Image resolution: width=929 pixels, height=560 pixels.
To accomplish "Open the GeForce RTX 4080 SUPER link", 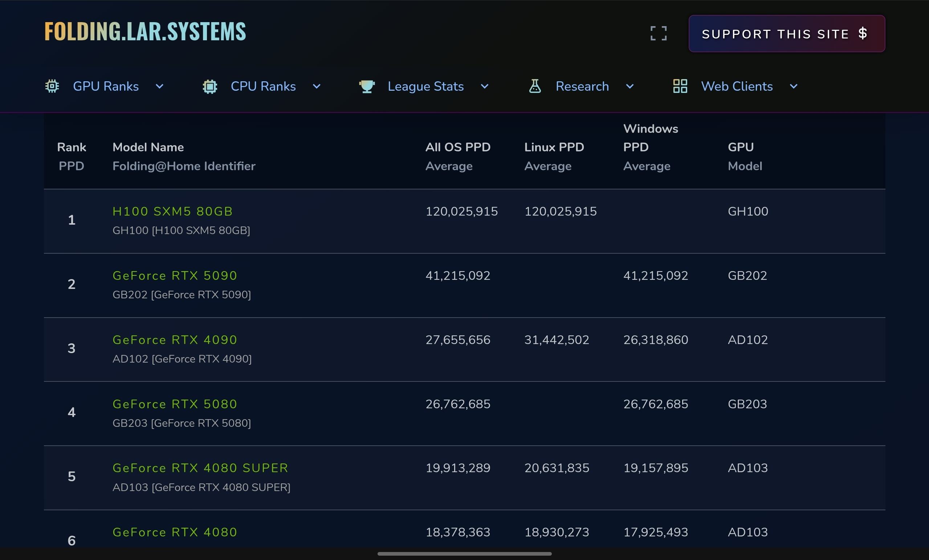I will (x=201, y=468).
